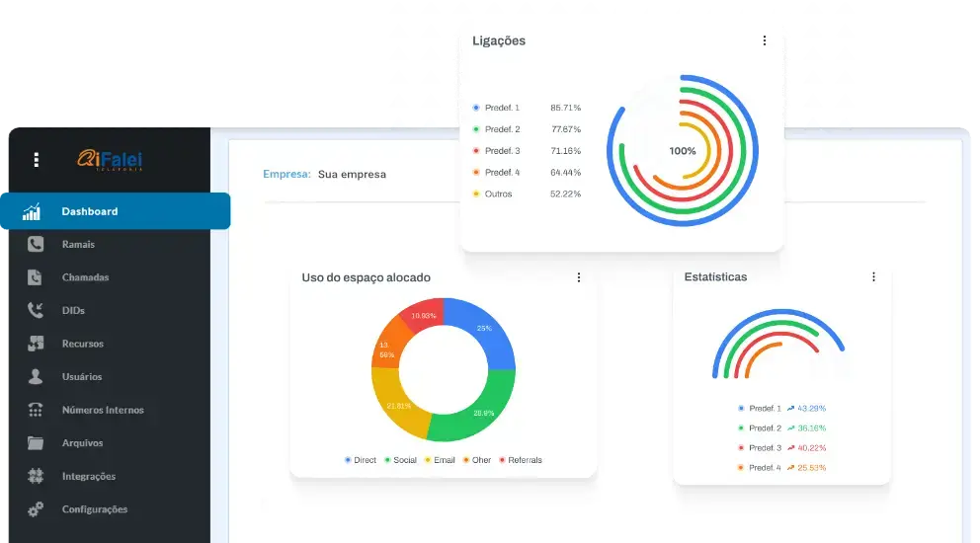Click the Ramais phone icon

tap(36, 244)
